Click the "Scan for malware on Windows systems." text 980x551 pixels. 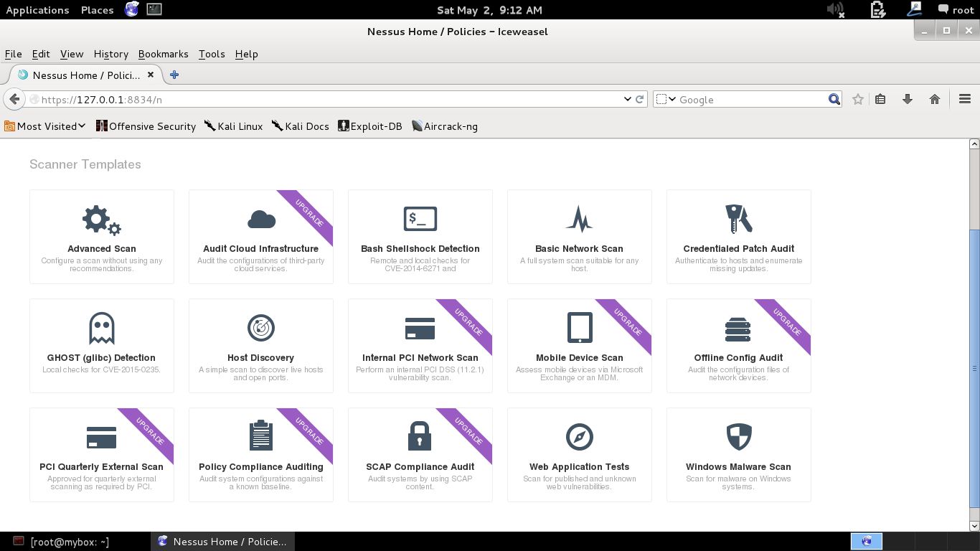(x=738, y=482)
